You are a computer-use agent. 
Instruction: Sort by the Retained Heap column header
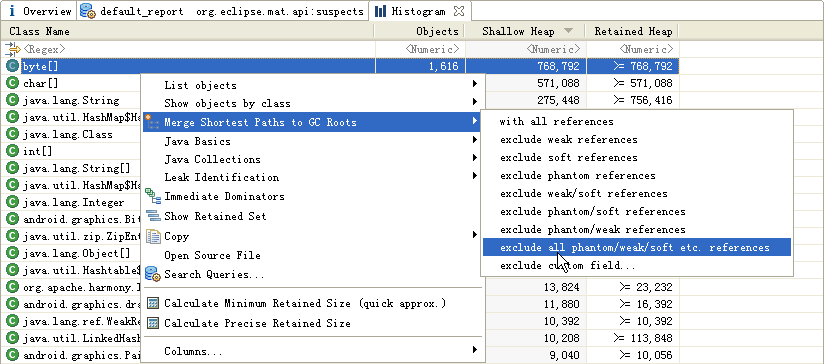point(633,31)
